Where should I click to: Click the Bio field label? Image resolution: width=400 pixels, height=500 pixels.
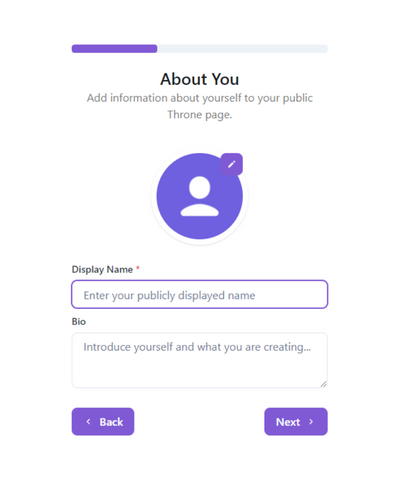point(79,322)
